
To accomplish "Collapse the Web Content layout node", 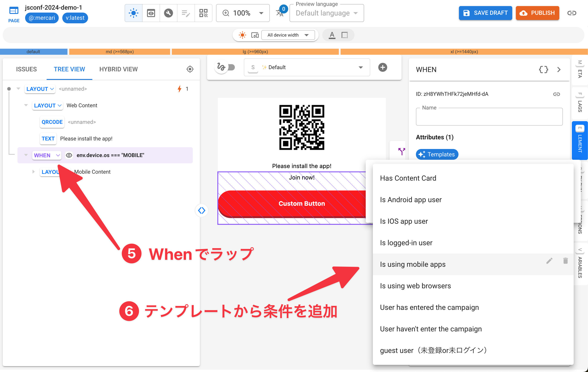I will point(26,105).
